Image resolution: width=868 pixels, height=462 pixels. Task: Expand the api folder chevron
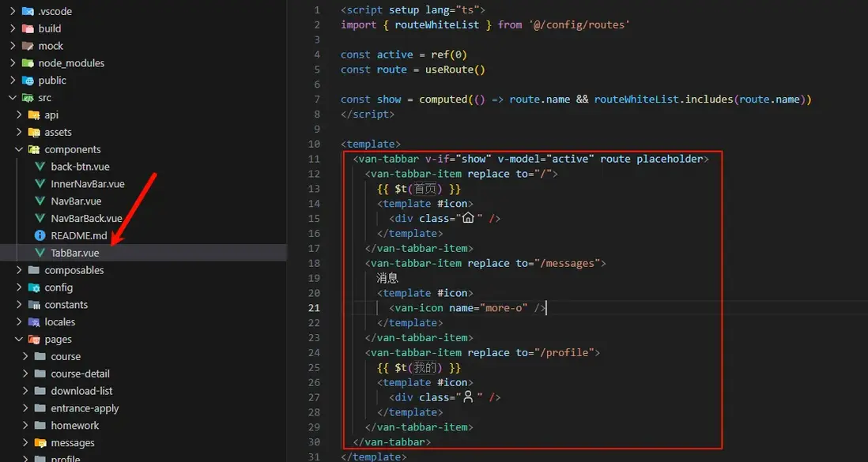19,115
